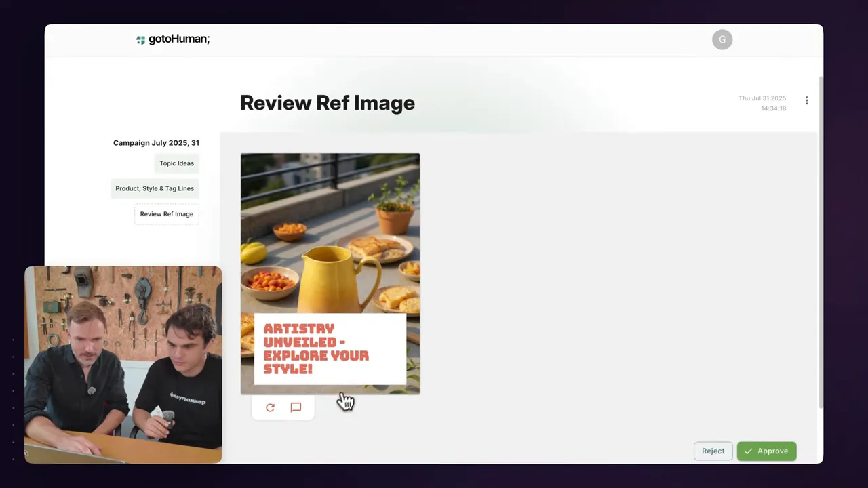Screen dimensions: 868x488
Task: Click the green gotoHuman brand mark
Action: click(x=140, y=39)
